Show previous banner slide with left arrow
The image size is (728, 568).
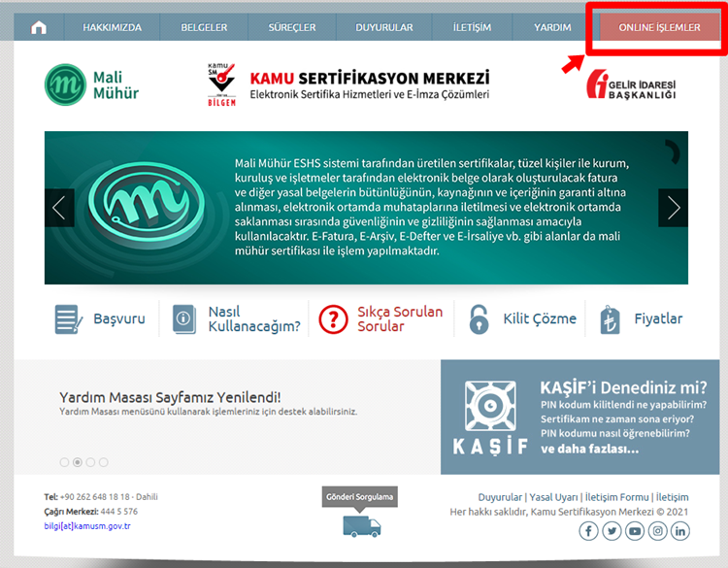coord(59,208)
